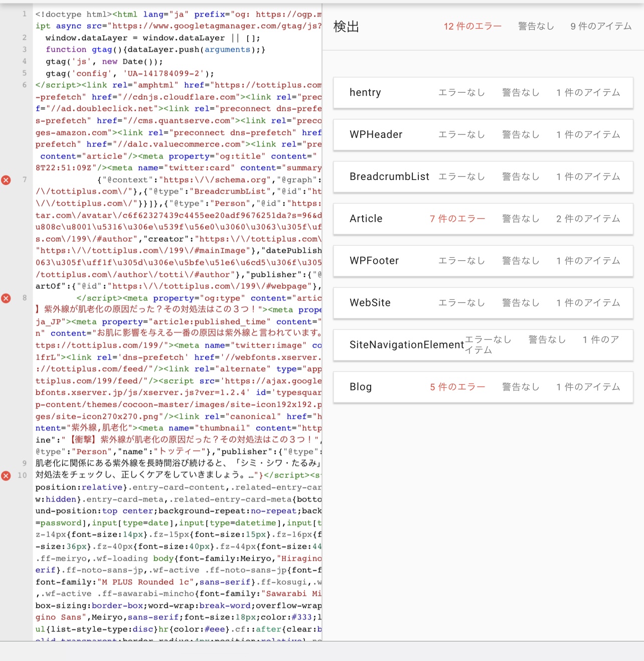The width and height of the screenshot is (644, 661).
Task: Open the Article item with 7 errors
Action: click(483, 219)
